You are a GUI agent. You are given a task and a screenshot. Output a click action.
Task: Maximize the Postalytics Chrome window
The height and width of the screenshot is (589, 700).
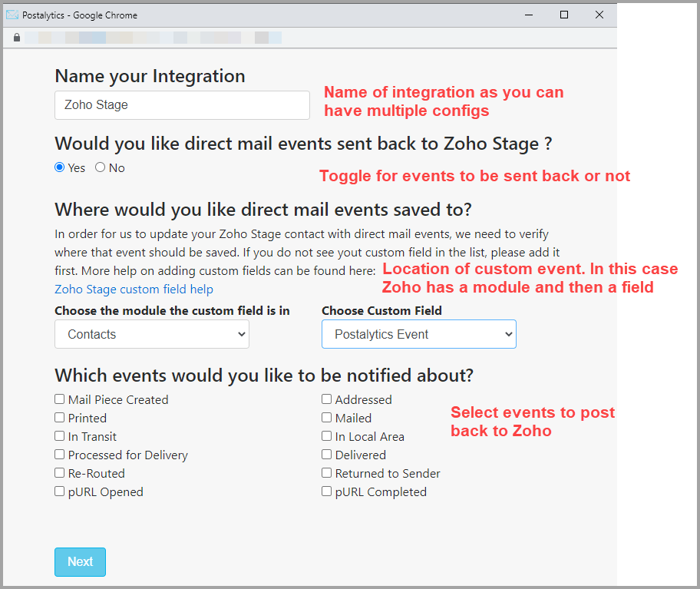564,15
